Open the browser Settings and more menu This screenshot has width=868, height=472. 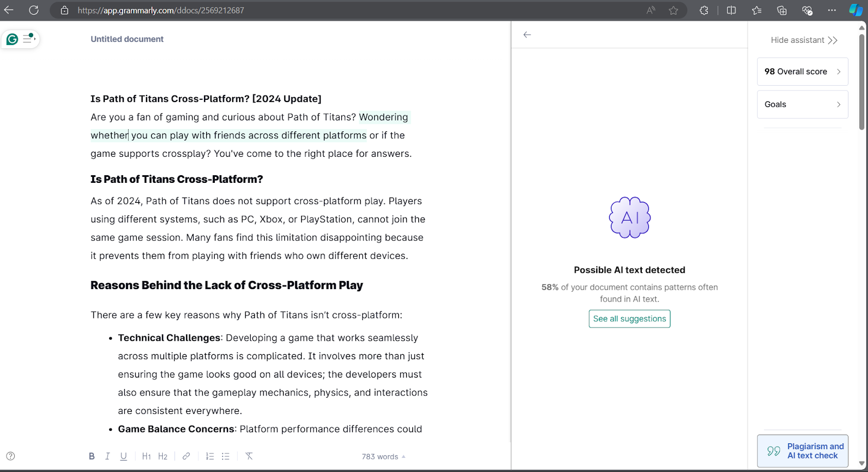832,10
